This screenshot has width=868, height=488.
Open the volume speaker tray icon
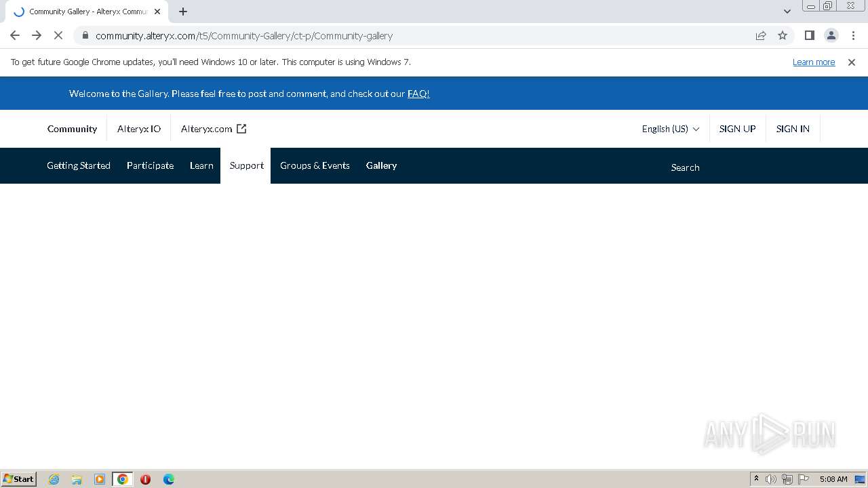pos(771,479)
